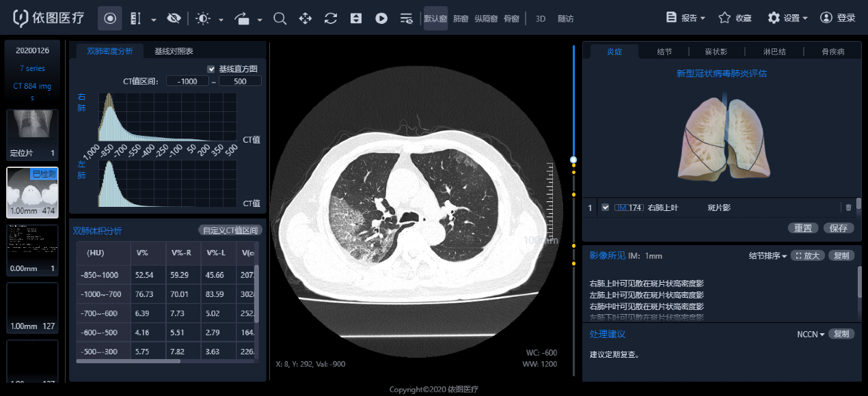868x396 pixels.
Task: Uncheck the 基线直方图 checkbox
Action: (211, 69)
